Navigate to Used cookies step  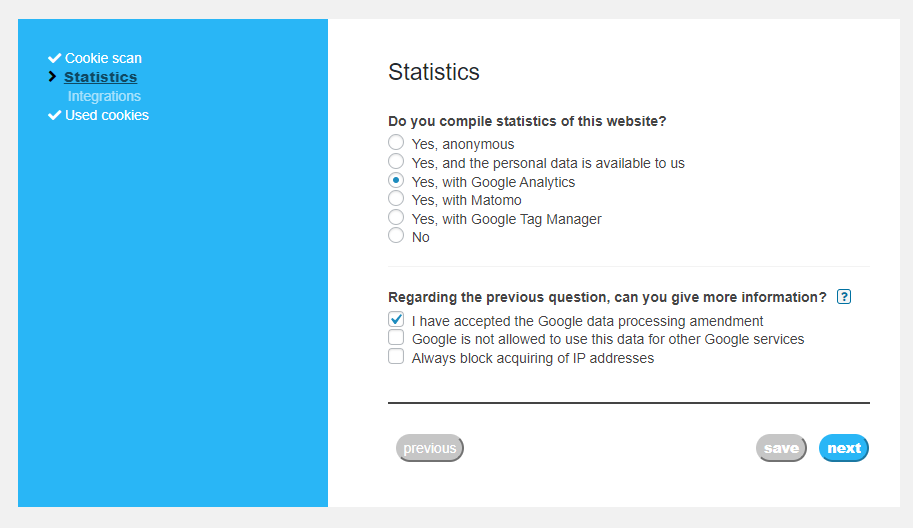(107, 115)
